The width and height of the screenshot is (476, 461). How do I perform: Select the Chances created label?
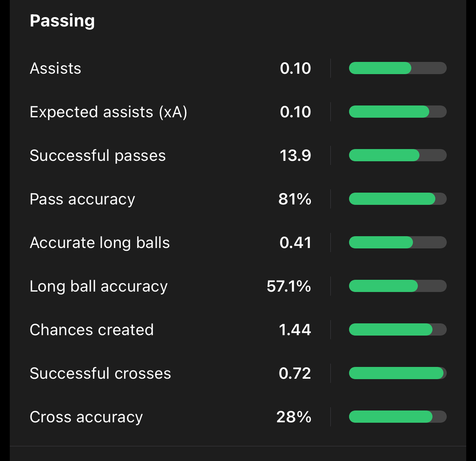point(92,330)
